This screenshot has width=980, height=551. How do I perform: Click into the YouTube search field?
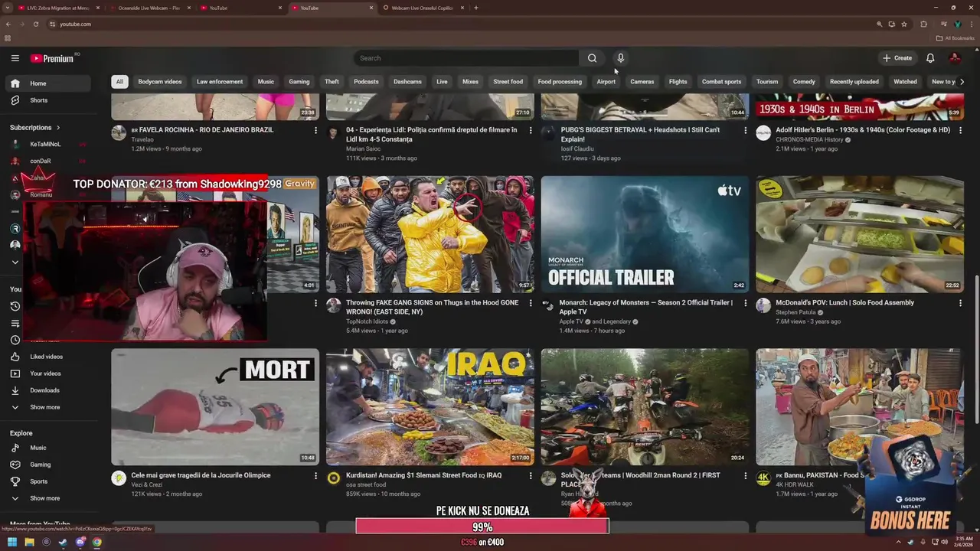[467, 58]
